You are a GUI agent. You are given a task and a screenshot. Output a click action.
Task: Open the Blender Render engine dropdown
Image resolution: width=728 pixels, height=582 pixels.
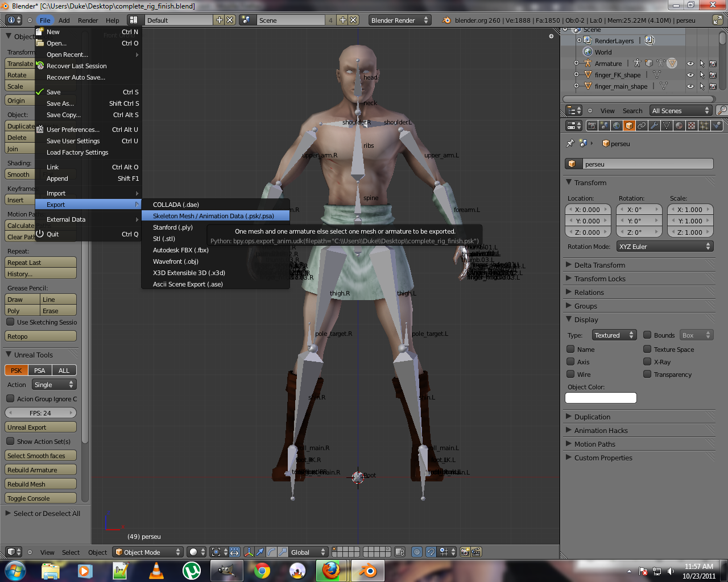click(x=400, y=20)
